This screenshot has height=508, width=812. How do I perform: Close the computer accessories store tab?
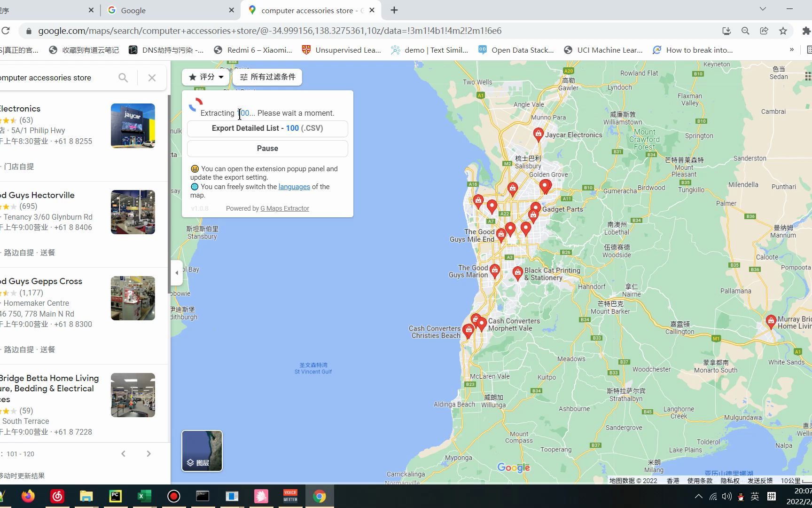tap(372, 10)
